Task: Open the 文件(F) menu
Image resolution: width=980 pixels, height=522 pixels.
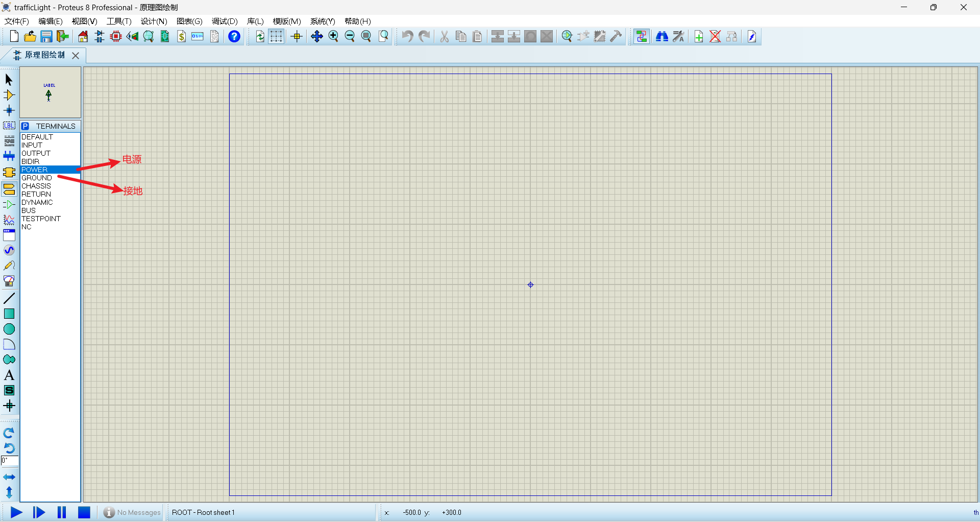Action: pyautogui.click(x=17, y=21)
